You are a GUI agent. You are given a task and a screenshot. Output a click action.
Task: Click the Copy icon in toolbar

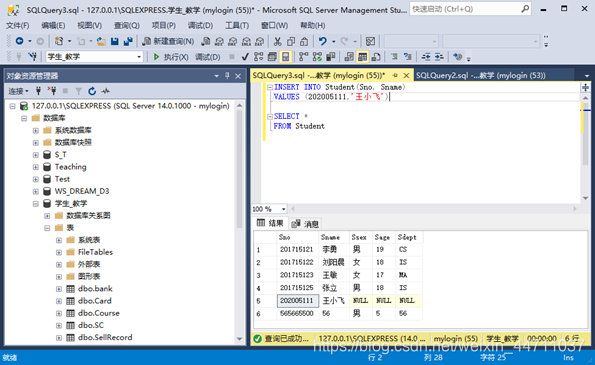[291, 41]
